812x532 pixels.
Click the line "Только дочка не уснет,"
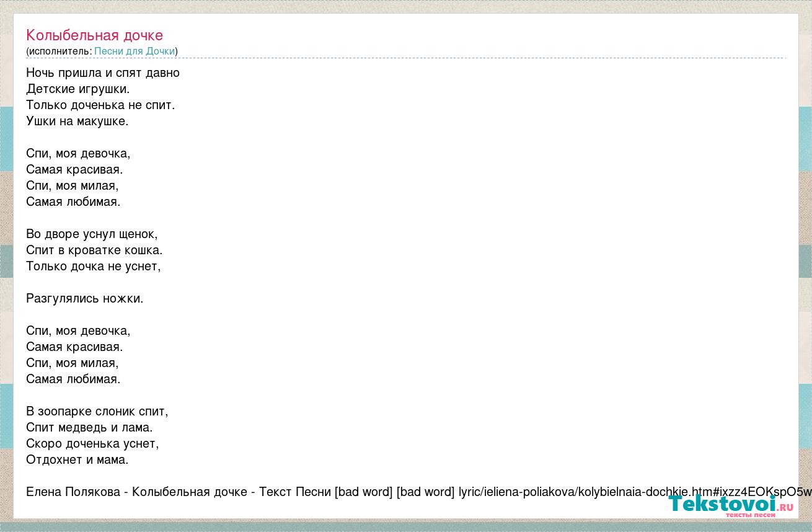point(94,266)
